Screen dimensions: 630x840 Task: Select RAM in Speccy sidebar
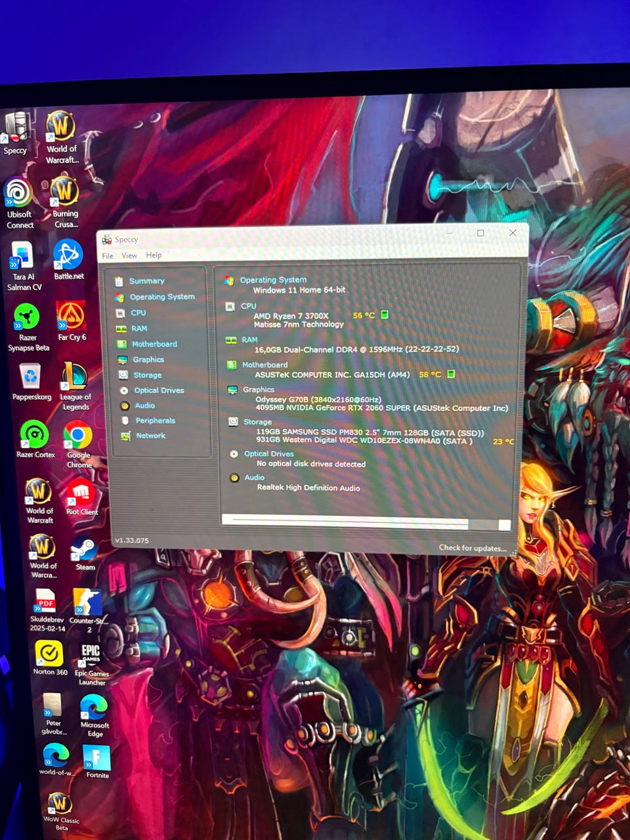[x=139, y=329]
